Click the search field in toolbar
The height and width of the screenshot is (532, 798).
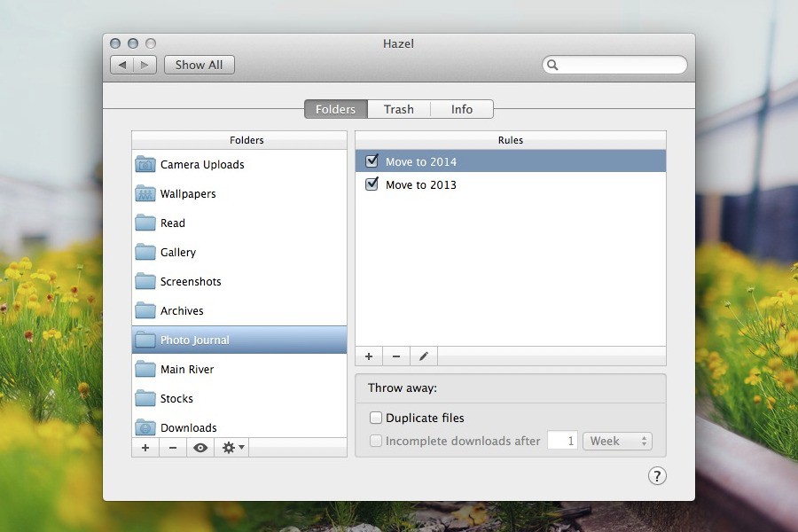coord(614,65)
